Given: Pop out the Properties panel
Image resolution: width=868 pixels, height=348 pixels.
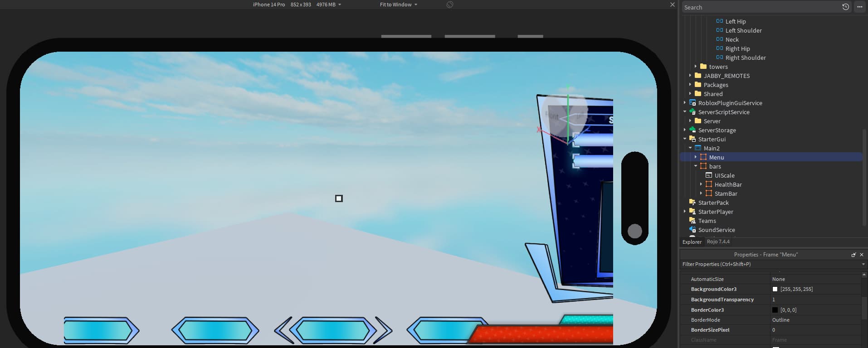Looking at the screenshot, I should 853,255.
